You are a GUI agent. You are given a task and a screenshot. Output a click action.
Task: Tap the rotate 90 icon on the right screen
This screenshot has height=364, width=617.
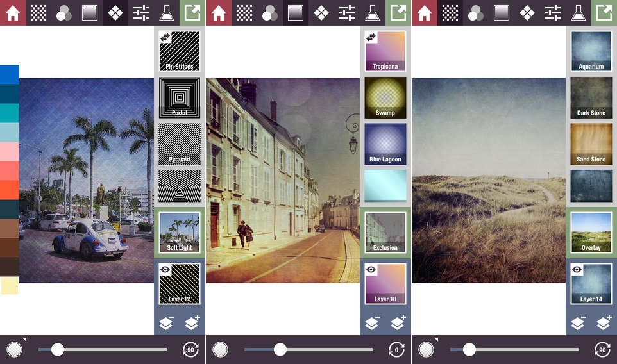coord(602,349)
